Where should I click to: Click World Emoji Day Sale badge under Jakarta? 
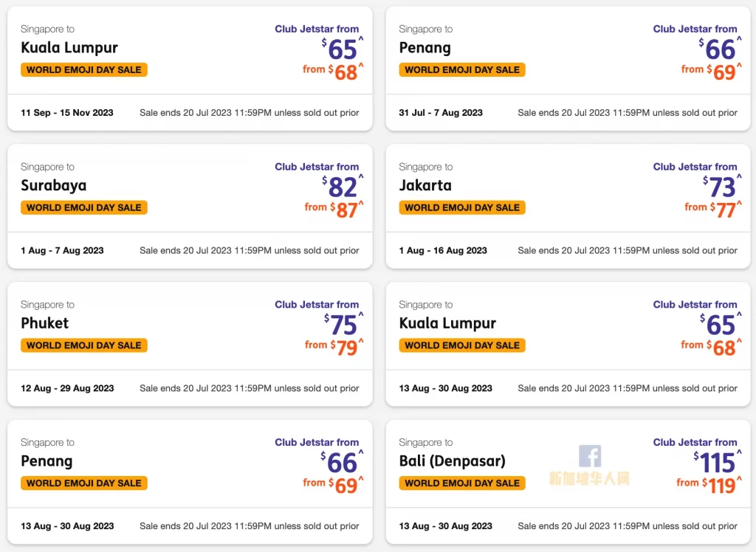tap(462, 208)
